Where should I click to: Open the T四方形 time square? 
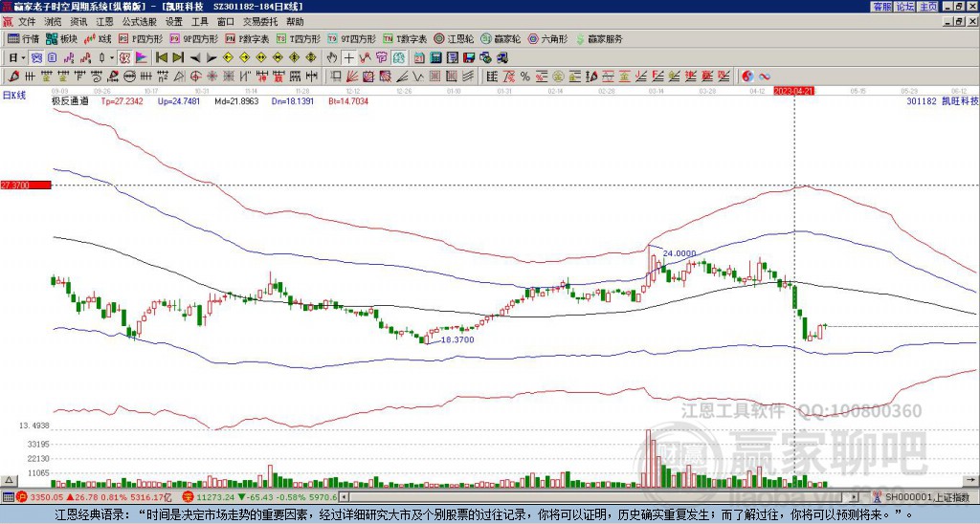pos(299,38)
